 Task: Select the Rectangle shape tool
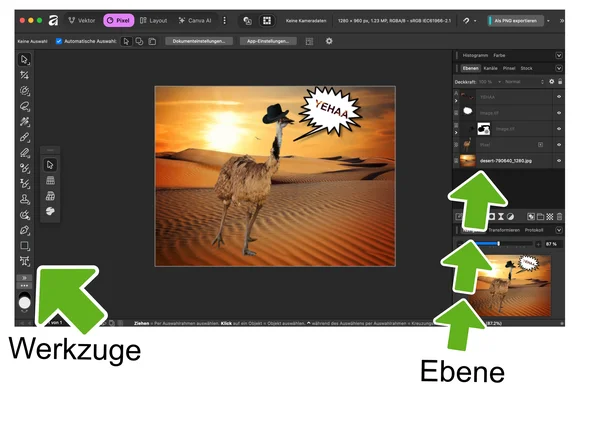[25, 245]
